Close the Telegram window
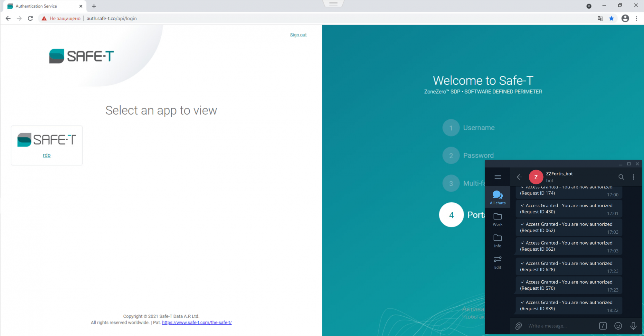This screenshot has width=644, height=336. pyautogui.click(x=637, y=164)
